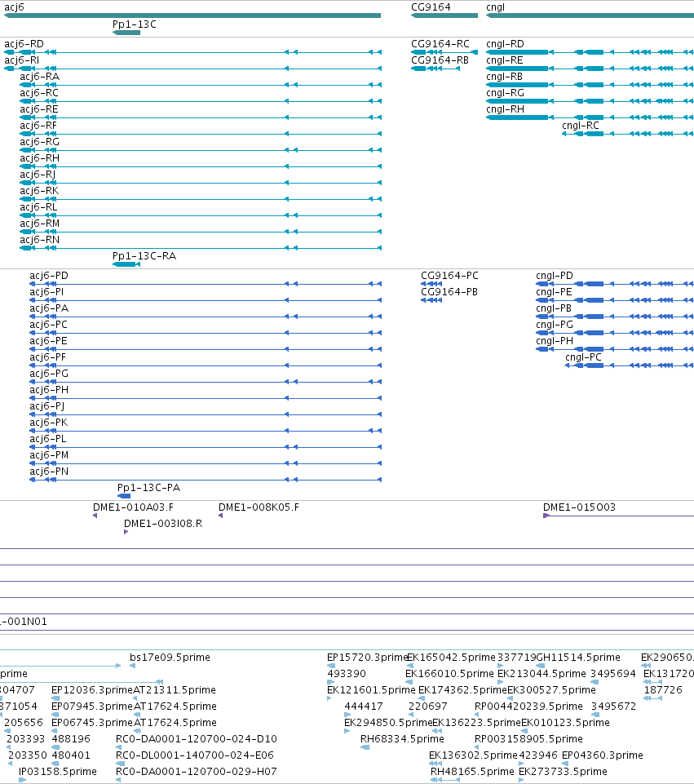Click protein cngl-PH label
The height and width of the screenshot is (784, 694).
click(555, 341)
